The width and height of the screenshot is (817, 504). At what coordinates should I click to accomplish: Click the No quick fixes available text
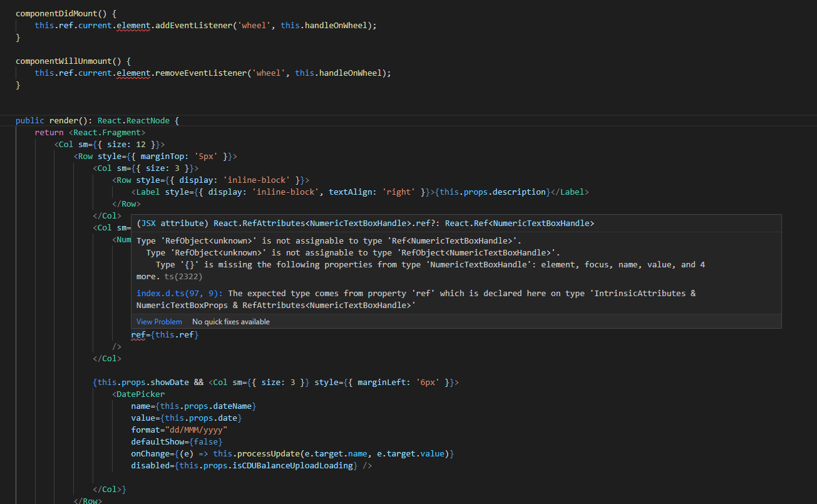click(230, 322)
